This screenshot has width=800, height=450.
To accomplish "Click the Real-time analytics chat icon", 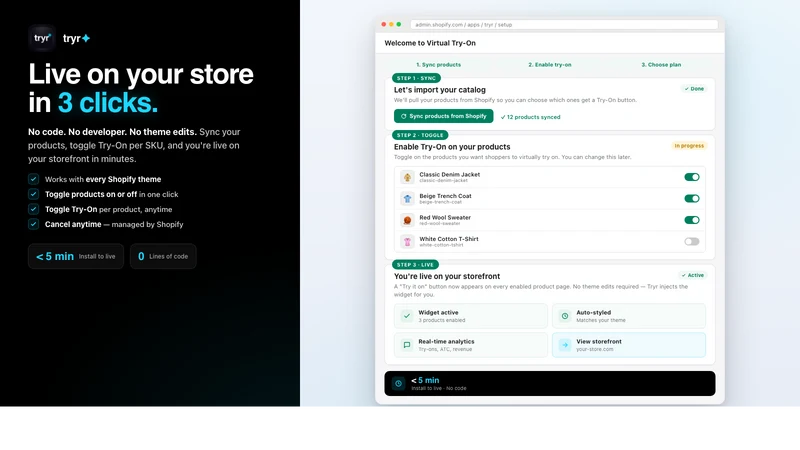I will (x=407, y=345).
